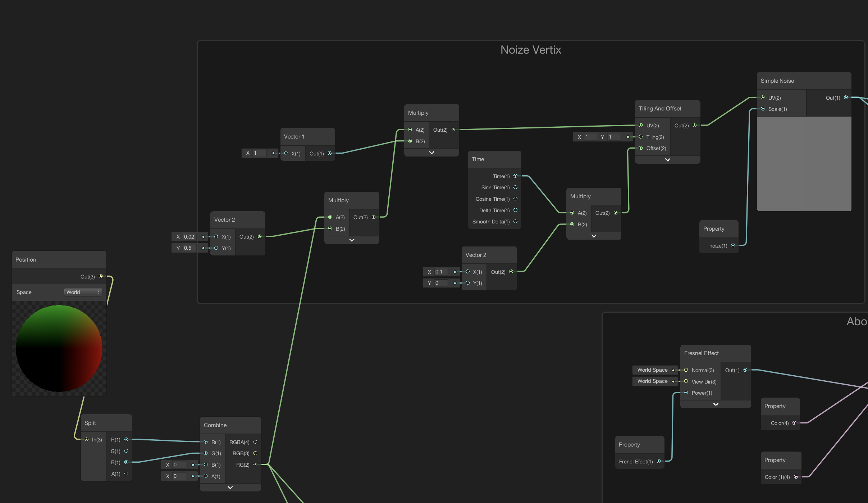Click the Out(3) output port of Position node
Viewport: 868px width, 503px height.
pyautogui.click(x=101, y=276)
